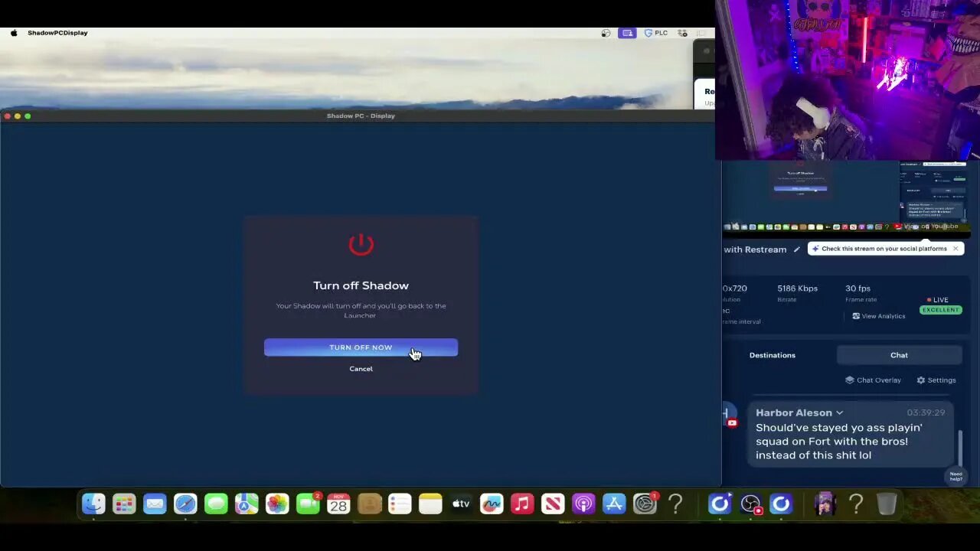
Task: Open the ShadowPCDisplay menu bar item
Action: [x=57, y=33]
